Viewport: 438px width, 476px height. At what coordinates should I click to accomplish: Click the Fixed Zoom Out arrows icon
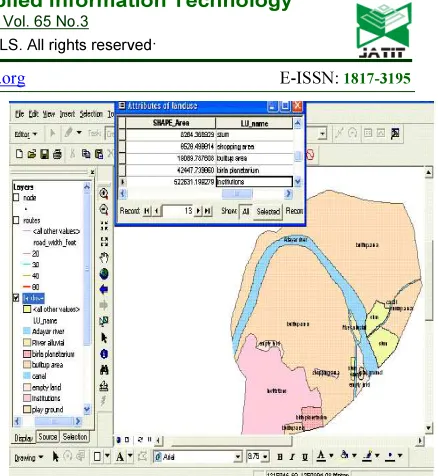tap(104, 241)
